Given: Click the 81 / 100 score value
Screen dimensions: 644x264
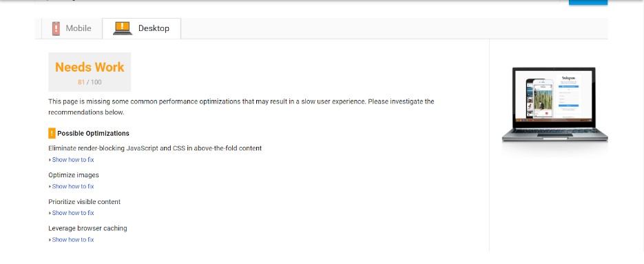Looking at the screenshot, I should click(90, 82).
